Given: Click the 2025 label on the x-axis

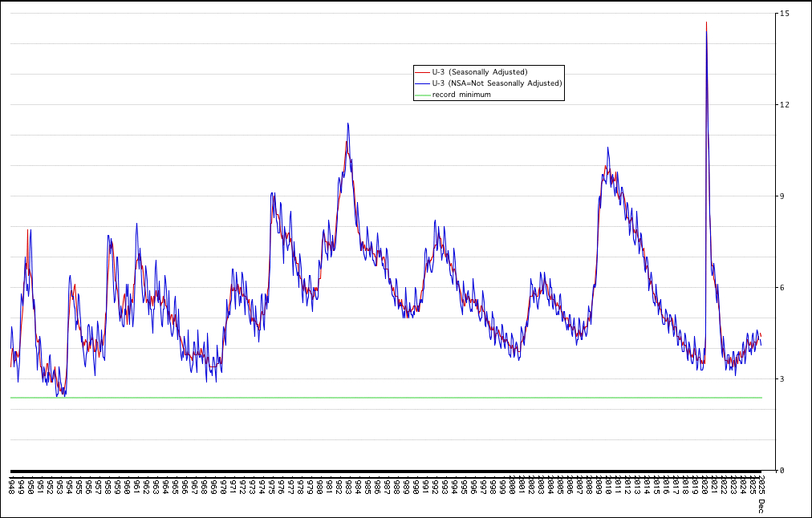Looking at the screenshot, I should tap(753, 484).
